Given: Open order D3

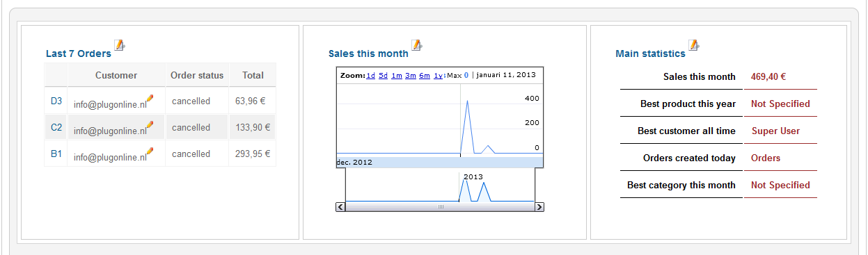Looking at the screenshot, I should coord(56,101).
